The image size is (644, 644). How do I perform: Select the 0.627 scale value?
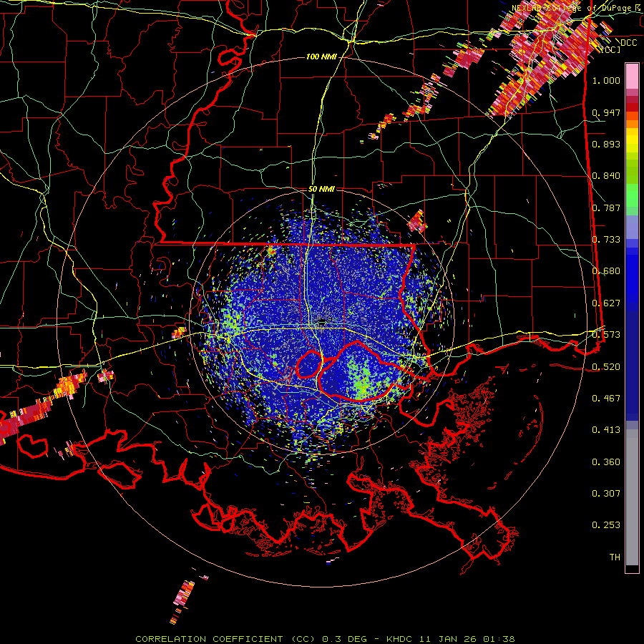606,303
